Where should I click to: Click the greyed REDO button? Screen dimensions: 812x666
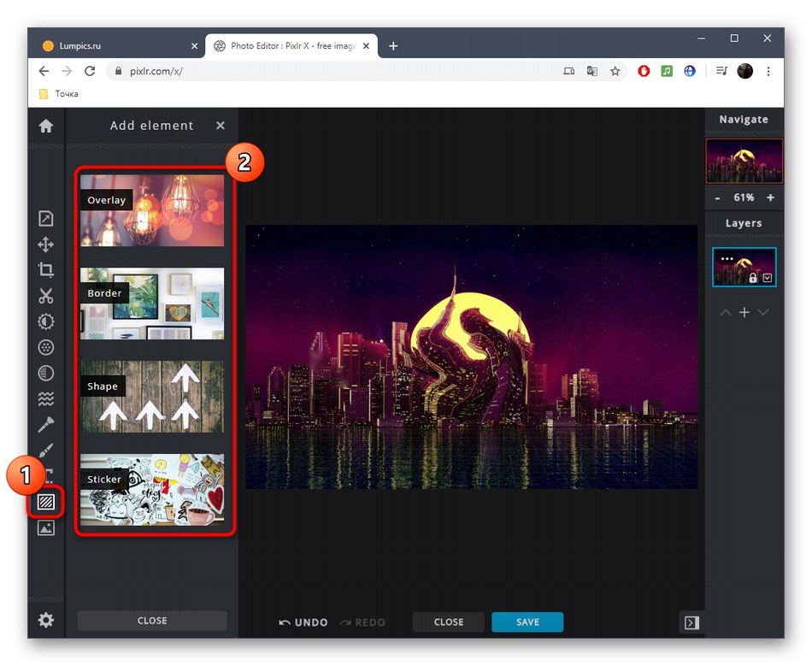362,622
